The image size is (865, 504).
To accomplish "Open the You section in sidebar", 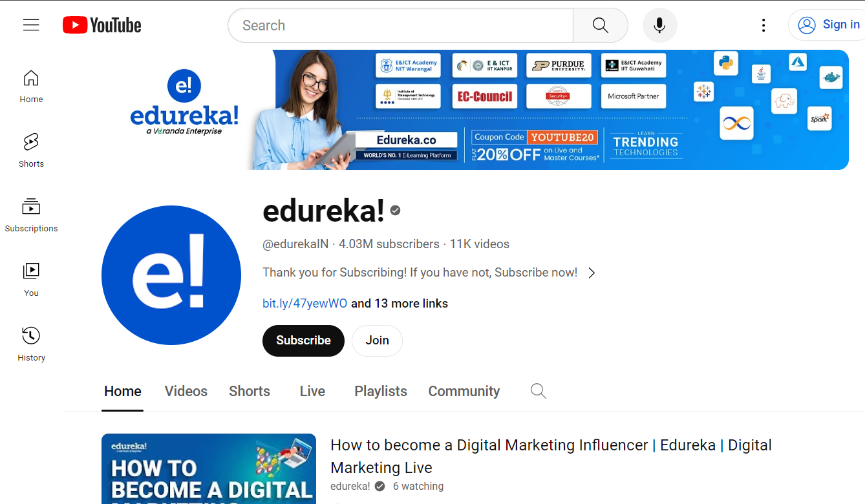I will (31, 280).
